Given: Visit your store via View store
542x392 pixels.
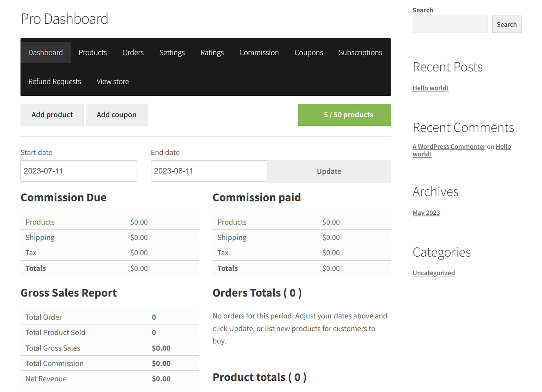Looking at the screenshot, I should pyautogui.click(x=112, y=81).
